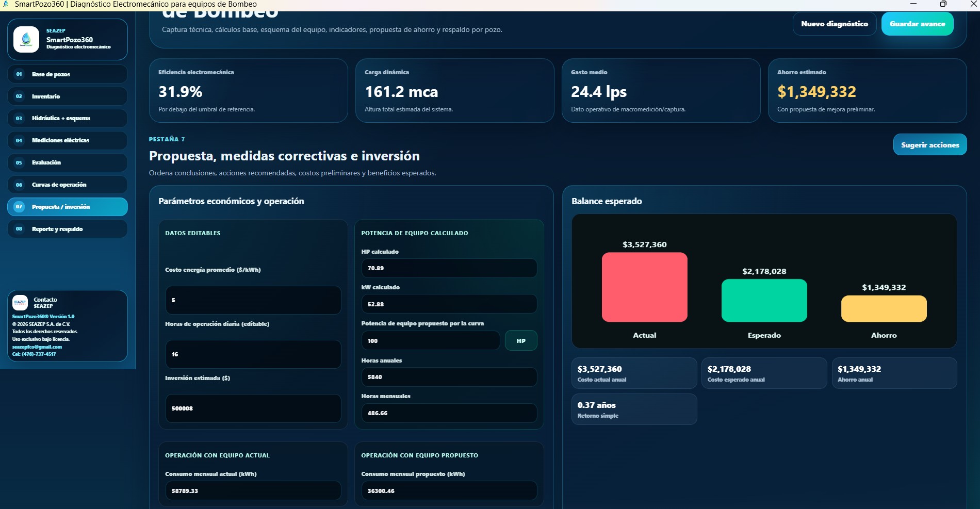Click Ahorro estimado $1,349,332 card

tap(868, 91)
